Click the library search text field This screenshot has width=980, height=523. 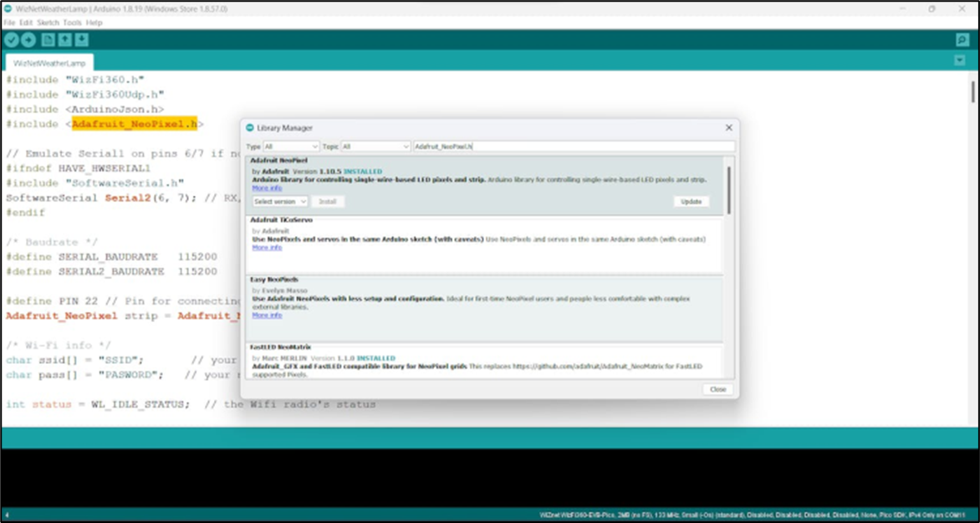[x=574, y=146]
